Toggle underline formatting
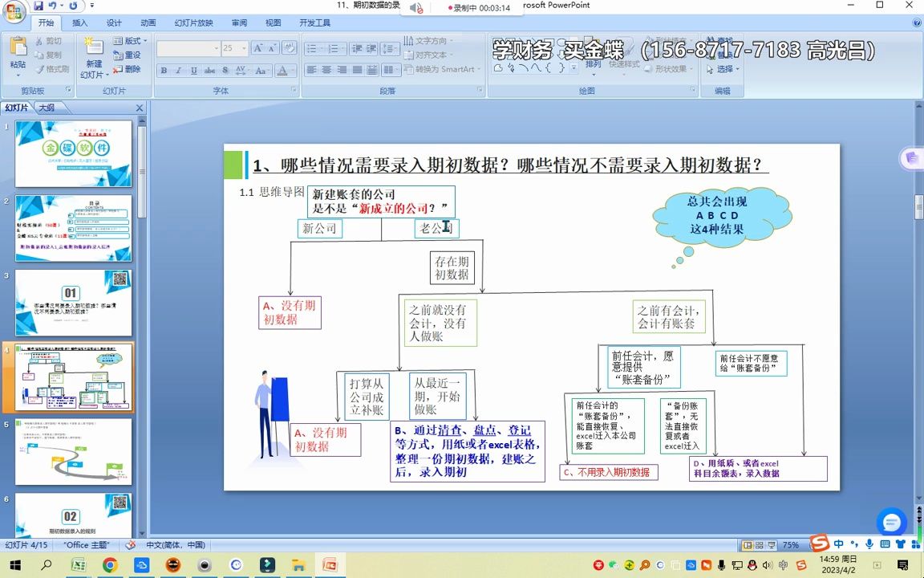Image resolution: width=924 pixels, height=578 pixels. pyautogui.click(x=192, y=70)
